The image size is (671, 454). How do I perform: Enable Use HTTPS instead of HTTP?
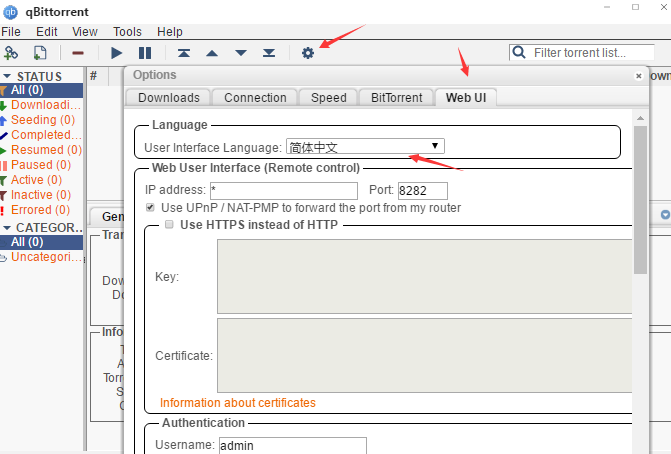169,225
